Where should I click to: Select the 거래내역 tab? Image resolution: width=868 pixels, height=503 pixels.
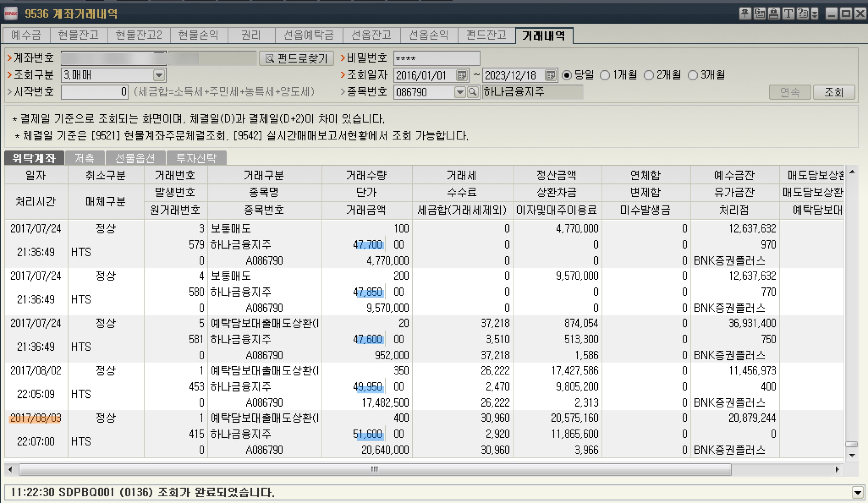[x=544, y=35]
